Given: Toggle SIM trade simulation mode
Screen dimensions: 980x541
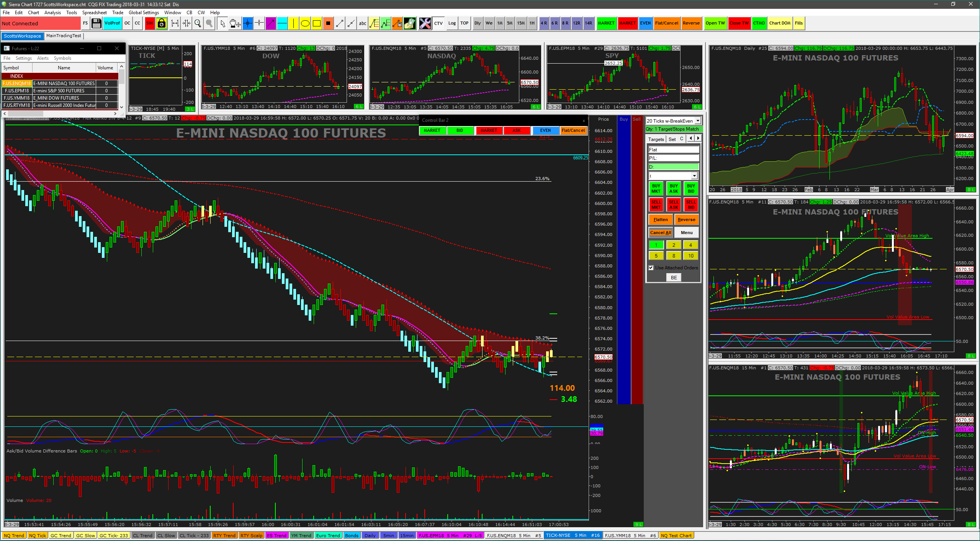Looking at the screenshot, I should [x=149, y=23].
